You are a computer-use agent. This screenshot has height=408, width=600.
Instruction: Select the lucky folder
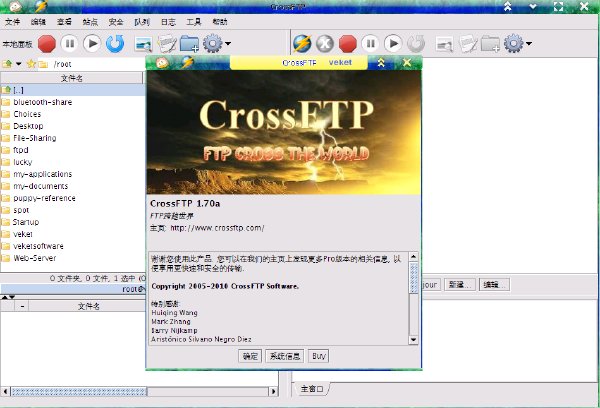[x=73, y=162]
